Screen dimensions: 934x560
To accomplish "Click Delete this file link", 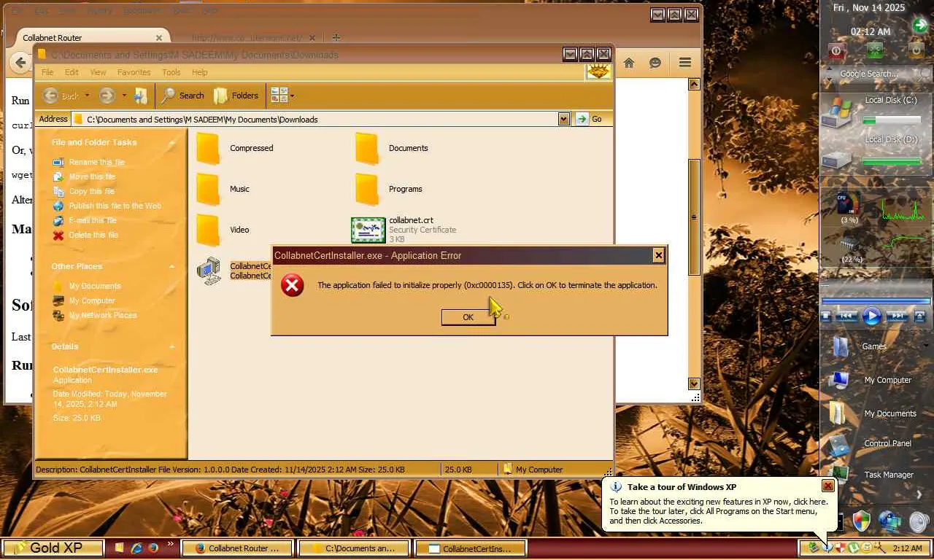I will click(93, 235).
